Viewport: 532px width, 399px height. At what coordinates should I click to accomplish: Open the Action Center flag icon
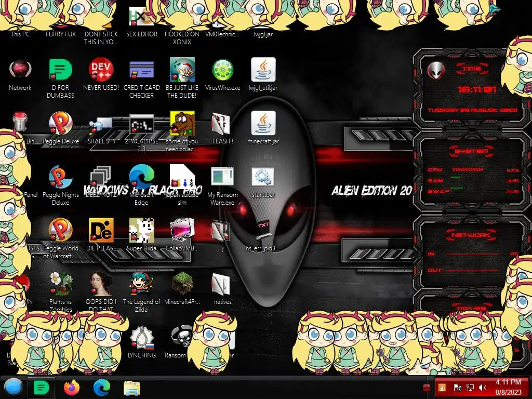457,388
